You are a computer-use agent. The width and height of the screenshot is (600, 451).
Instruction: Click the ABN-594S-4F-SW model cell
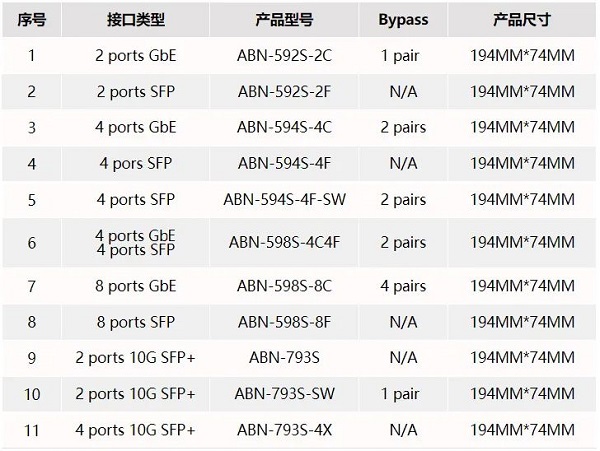[284, 200]
